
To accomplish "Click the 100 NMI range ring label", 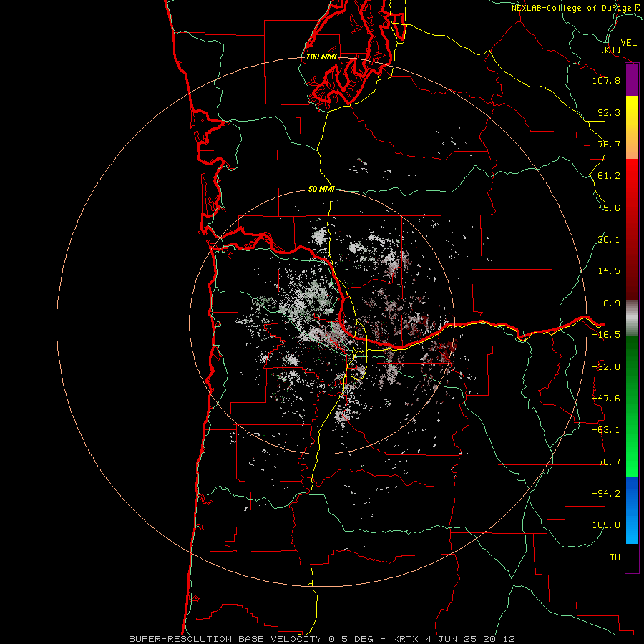I will [x=321, y=57].
